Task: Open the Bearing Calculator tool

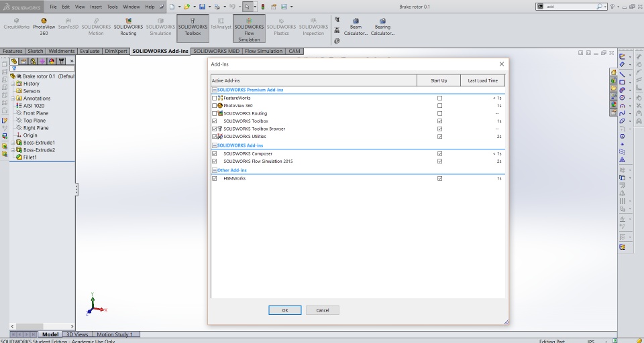Action: (382, 27)
